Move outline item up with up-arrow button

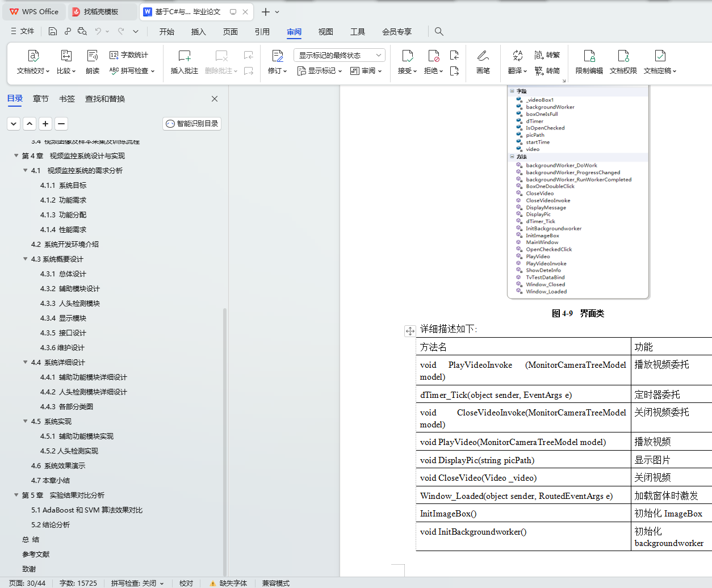pos(30,123)
